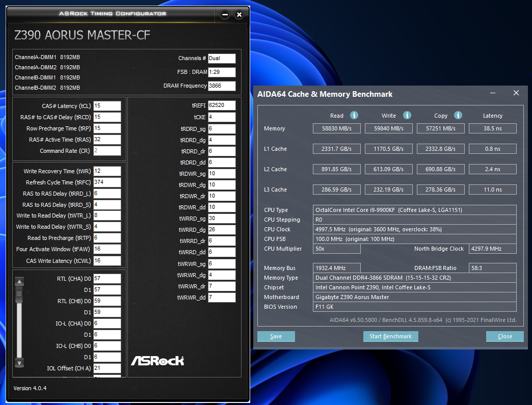The height and width of the screenshot is (405, 532).
Task: Click the Channels # field showing Dual
Action: click(222, 59)
